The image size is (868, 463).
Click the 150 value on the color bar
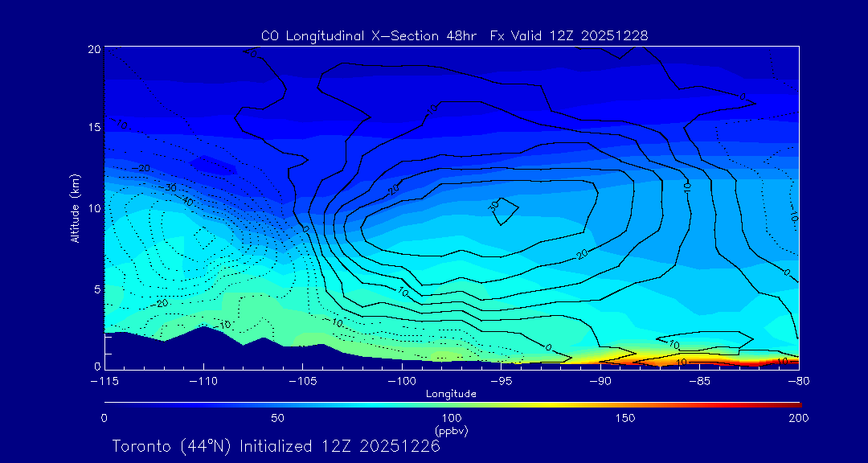(x=624, y=418)
